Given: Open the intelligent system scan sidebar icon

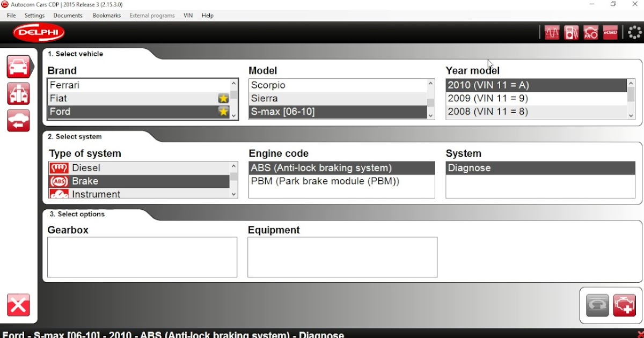Looking at the screenshot, I should [x=19, y=93].
